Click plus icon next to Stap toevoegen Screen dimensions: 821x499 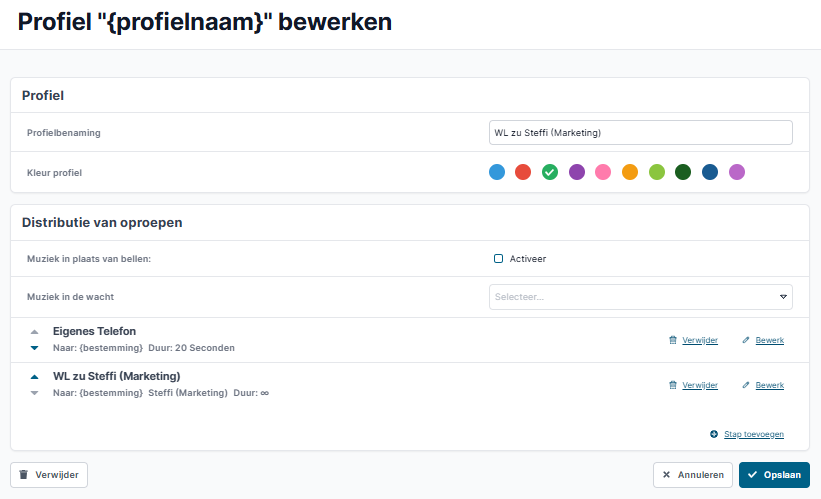click(714, 434)
